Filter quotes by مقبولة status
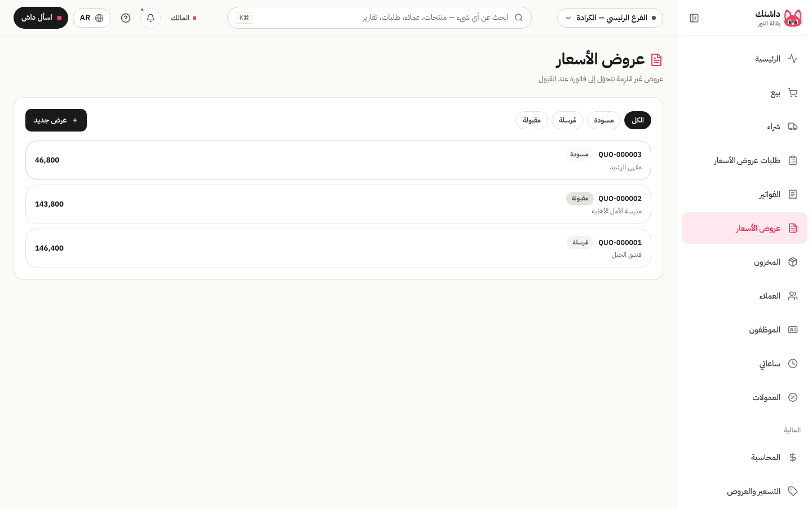 532,120
